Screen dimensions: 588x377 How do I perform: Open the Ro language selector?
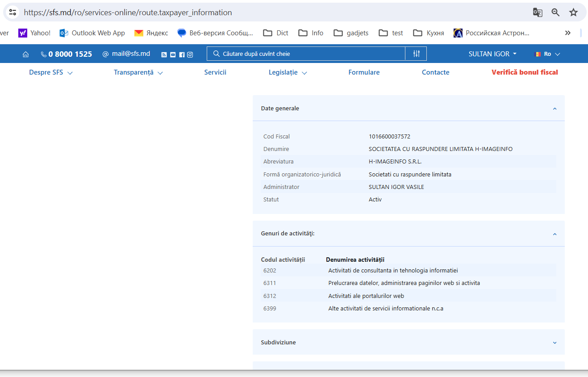pos(547,54)
